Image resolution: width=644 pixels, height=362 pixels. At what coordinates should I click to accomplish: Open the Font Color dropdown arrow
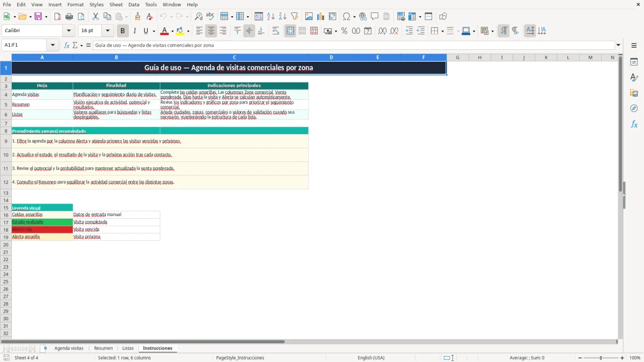coord(172,31)
